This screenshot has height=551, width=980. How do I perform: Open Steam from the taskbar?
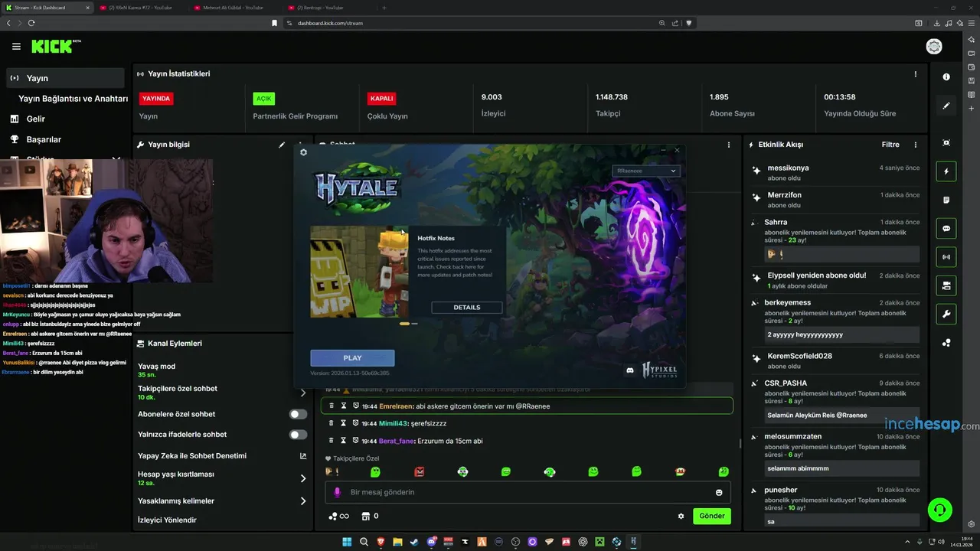tap(414, 542)
